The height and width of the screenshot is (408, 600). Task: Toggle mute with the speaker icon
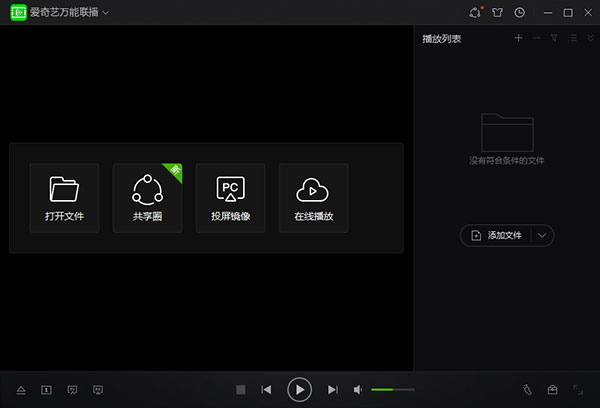click(358, 389)
